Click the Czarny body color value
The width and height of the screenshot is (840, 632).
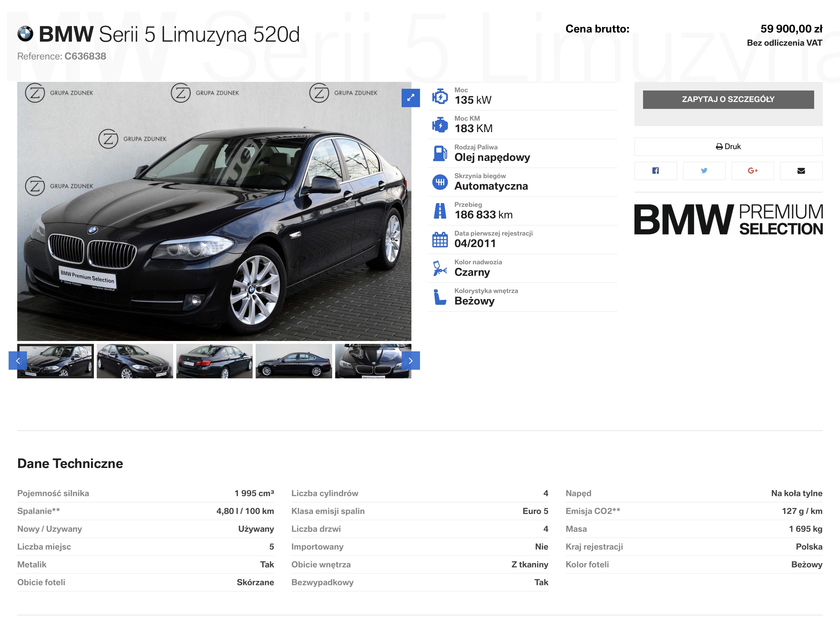(x=472, y=273)
